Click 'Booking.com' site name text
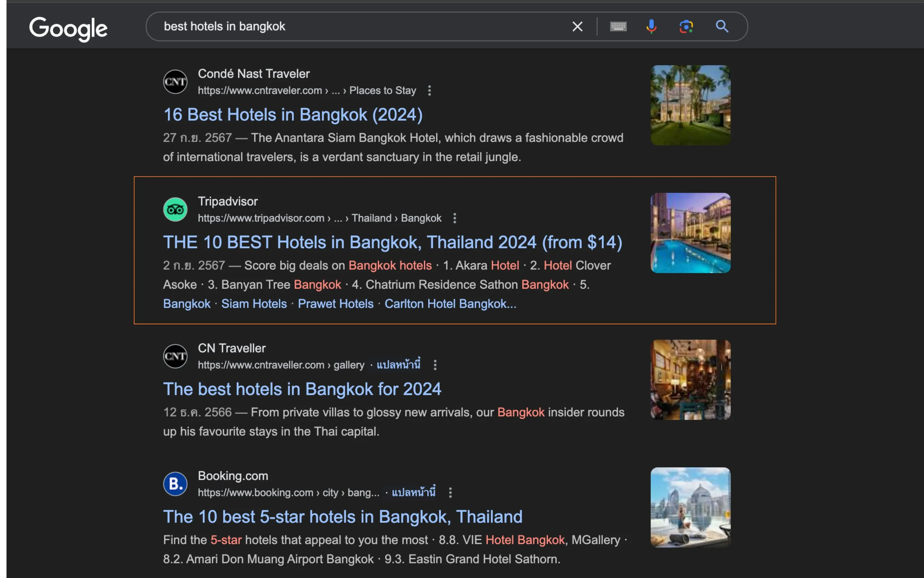 click(x=233, y=476)
